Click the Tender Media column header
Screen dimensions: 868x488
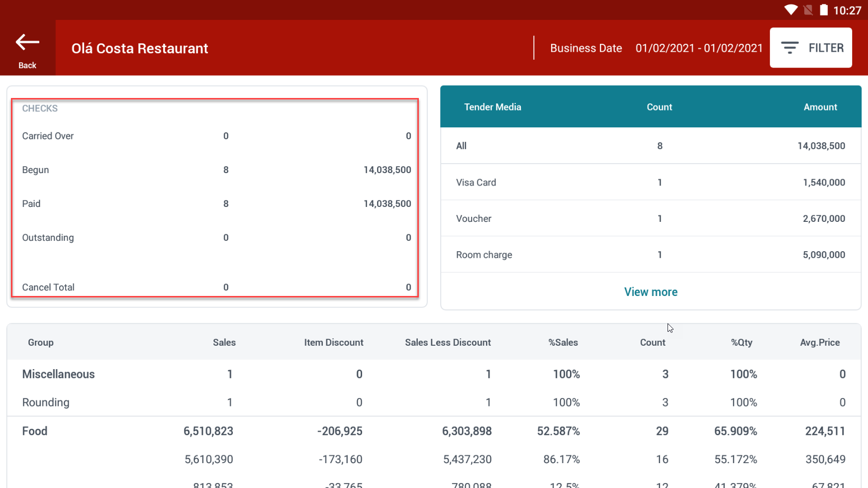492,107
